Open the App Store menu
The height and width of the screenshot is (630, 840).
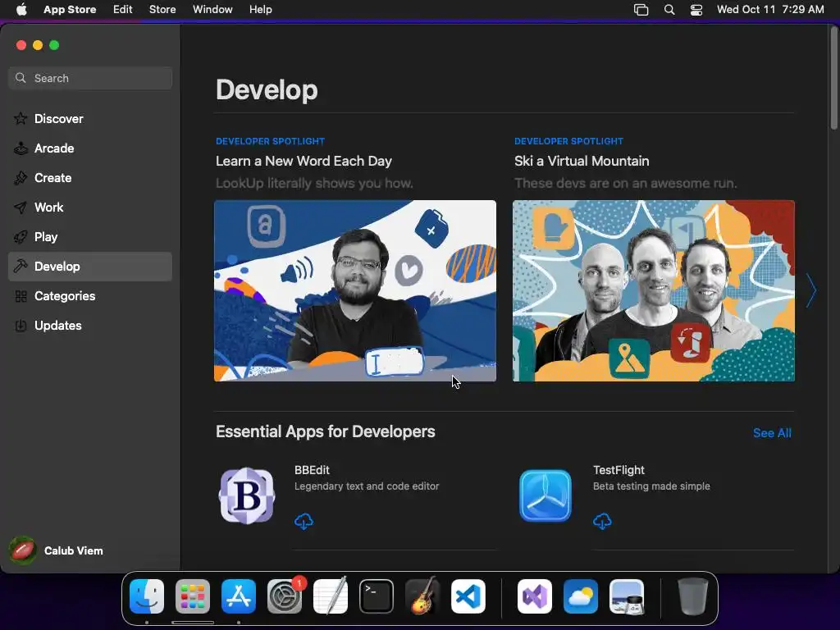[70, 10]
